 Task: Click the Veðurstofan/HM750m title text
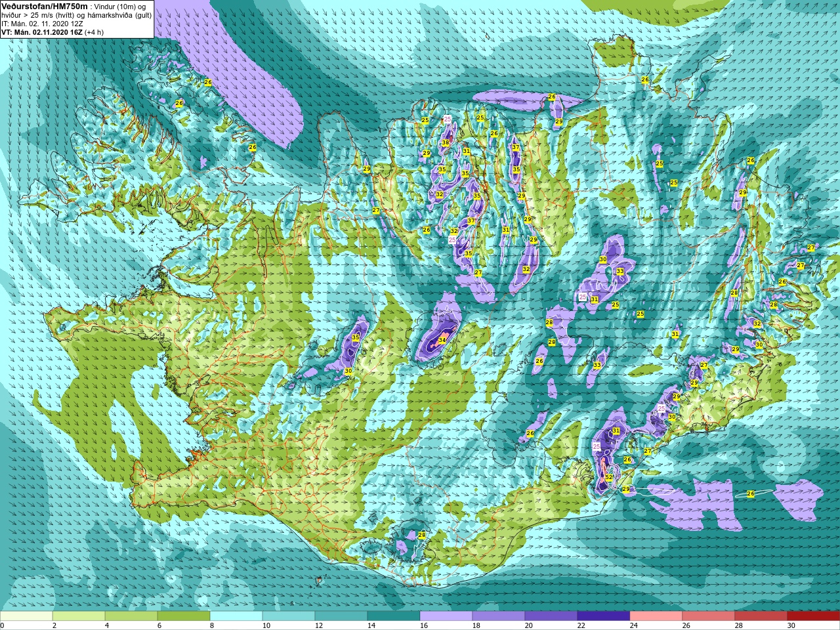(x=44, y=6)
